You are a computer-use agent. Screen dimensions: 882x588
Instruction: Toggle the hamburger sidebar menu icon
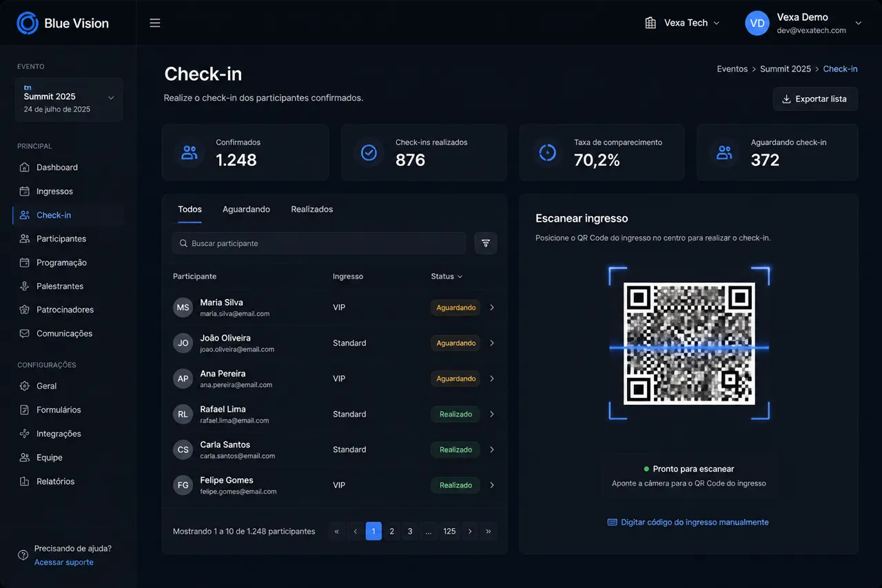coord(155,23)
